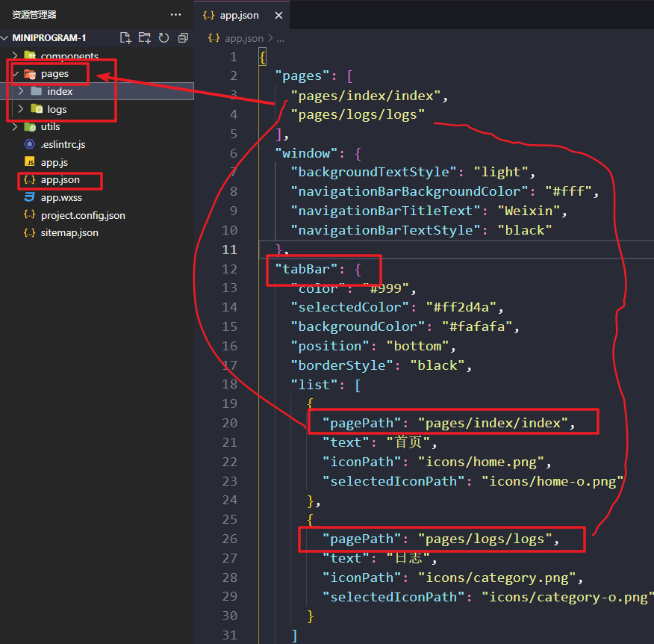Expand the logs folder

[21, 109]
